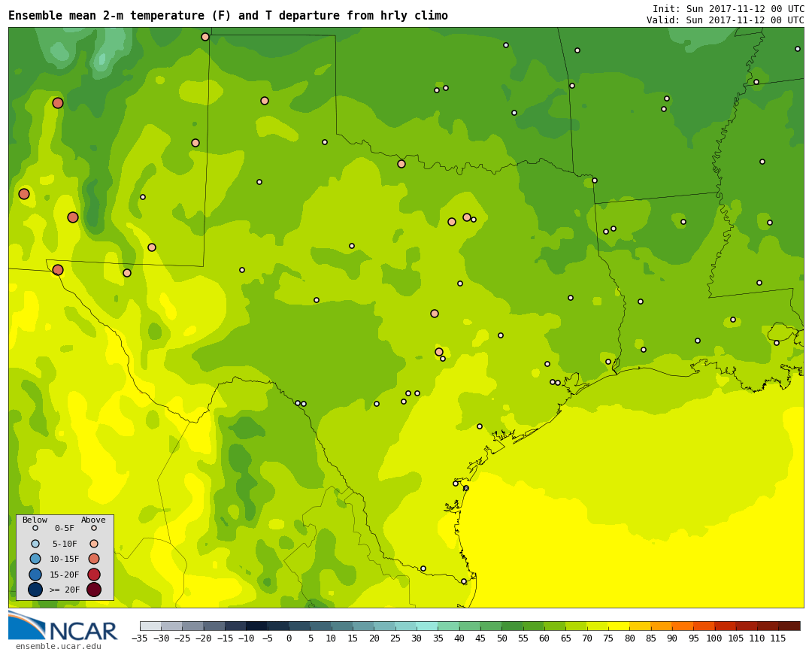
Task: Select the "10-15F" legend label
Action: coord(65,559)
